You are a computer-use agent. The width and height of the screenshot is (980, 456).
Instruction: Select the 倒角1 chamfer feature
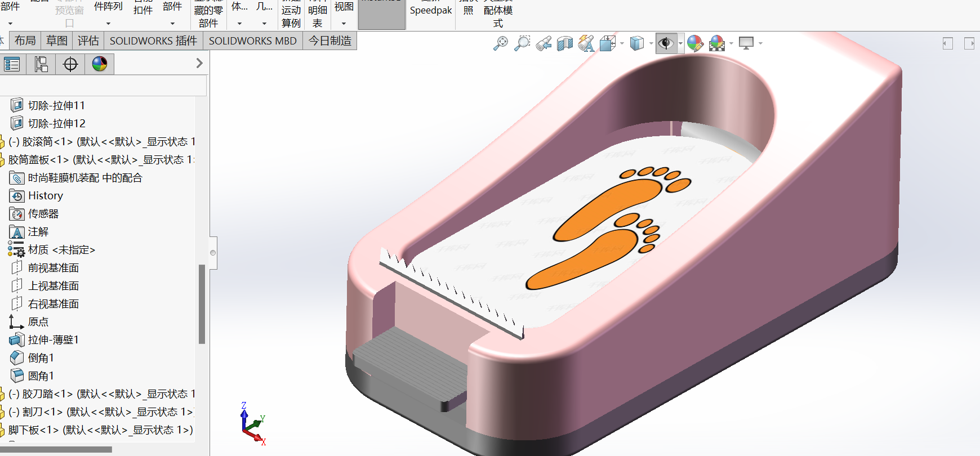pos(41,357)
